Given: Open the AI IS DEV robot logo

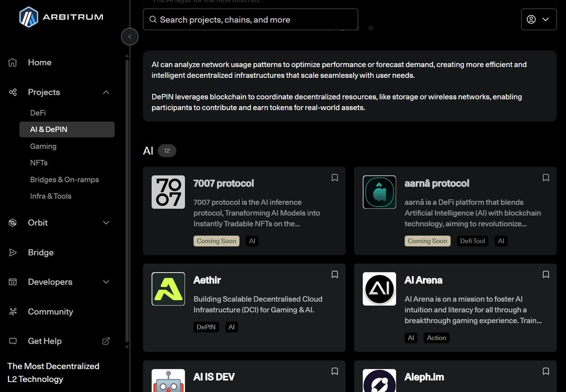Looking at the screenshot, I should (x=168, y=380).
